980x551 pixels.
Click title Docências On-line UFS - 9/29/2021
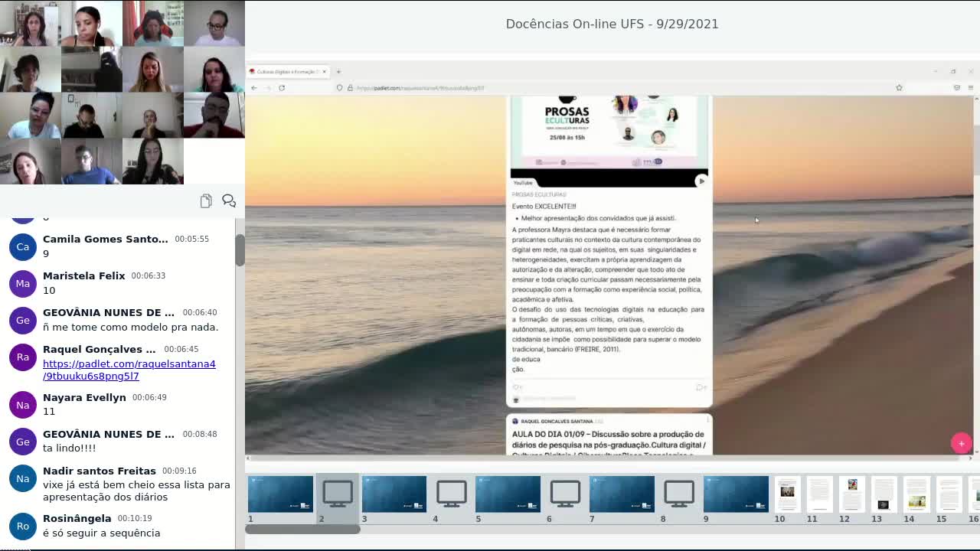612,24
